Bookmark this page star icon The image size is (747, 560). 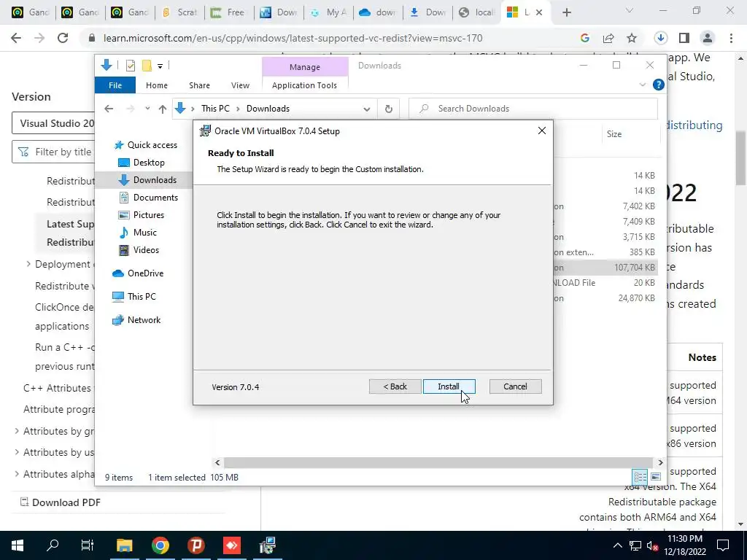632,38
